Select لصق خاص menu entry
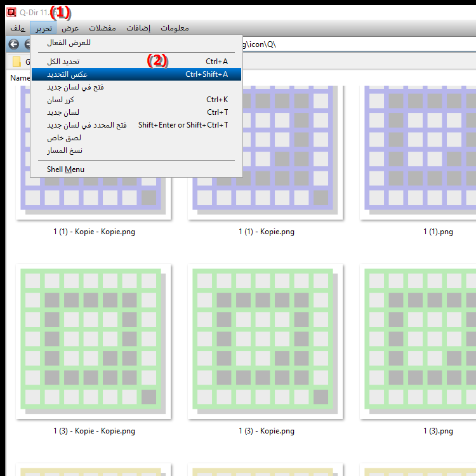Viewport: 476px width, 476px height. (136, 138)
